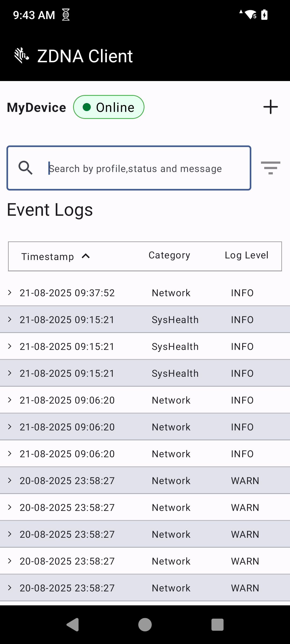This screenshot has width=290, height=644.
Task: Tap the Online status badge
Action: 109,107
